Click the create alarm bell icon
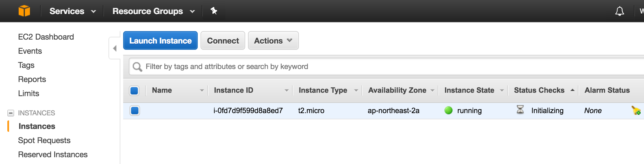The width and height of the screenshot is (644, 164). tap(636, 110)
